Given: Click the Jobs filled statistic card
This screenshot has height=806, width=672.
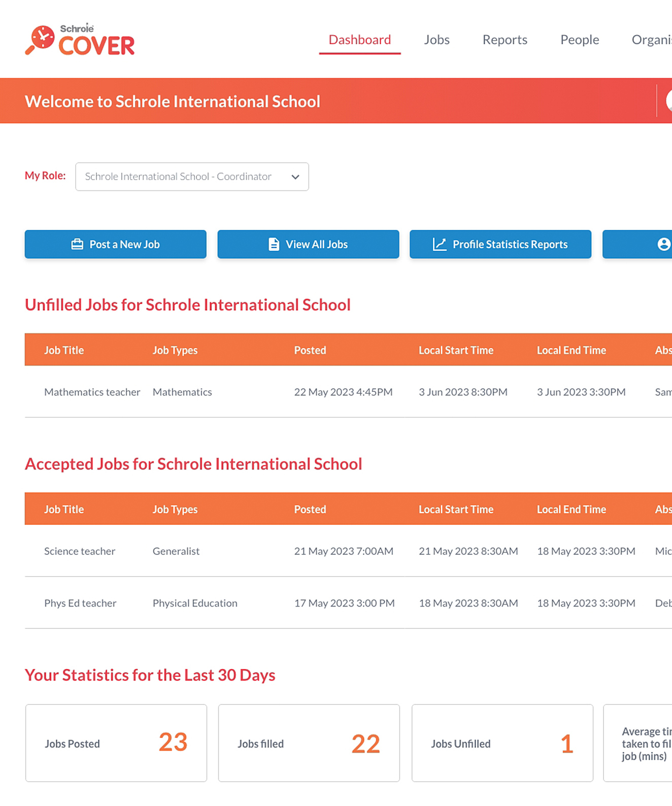Looking at the screenshot, I should pos(309,743).
